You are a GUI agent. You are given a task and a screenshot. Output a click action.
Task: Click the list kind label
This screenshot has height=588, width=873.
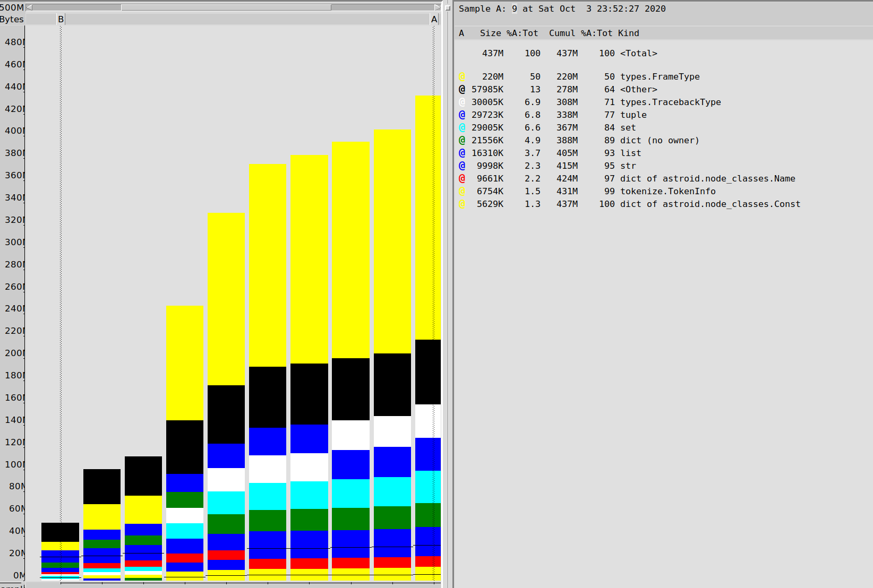tap(631, 153)
